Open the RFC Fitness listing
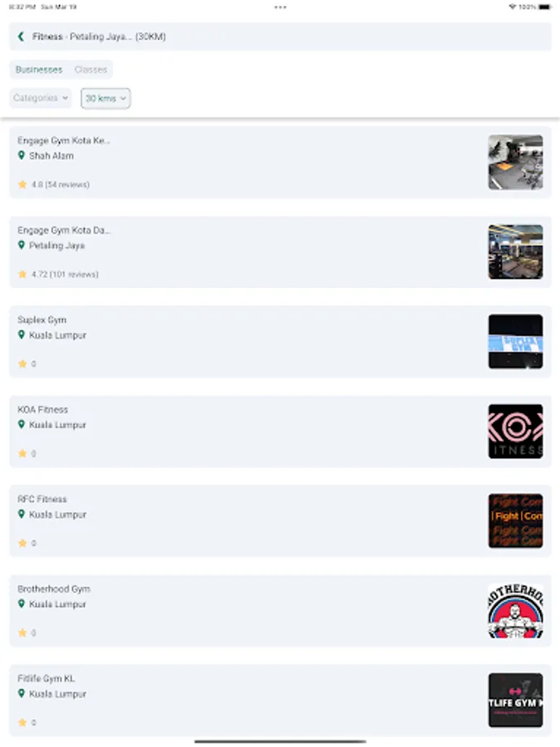 (280, 520)
